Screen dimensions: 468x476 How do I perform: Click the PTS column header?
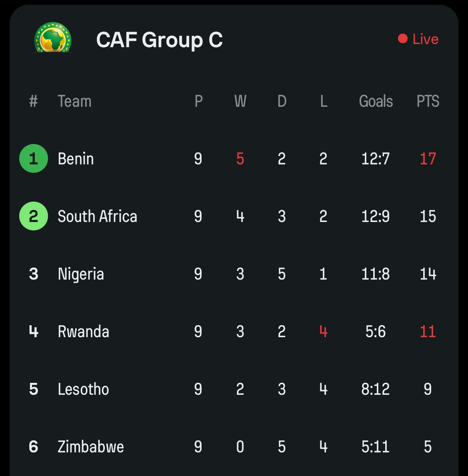pyautogui.click(x=428, y=101)
